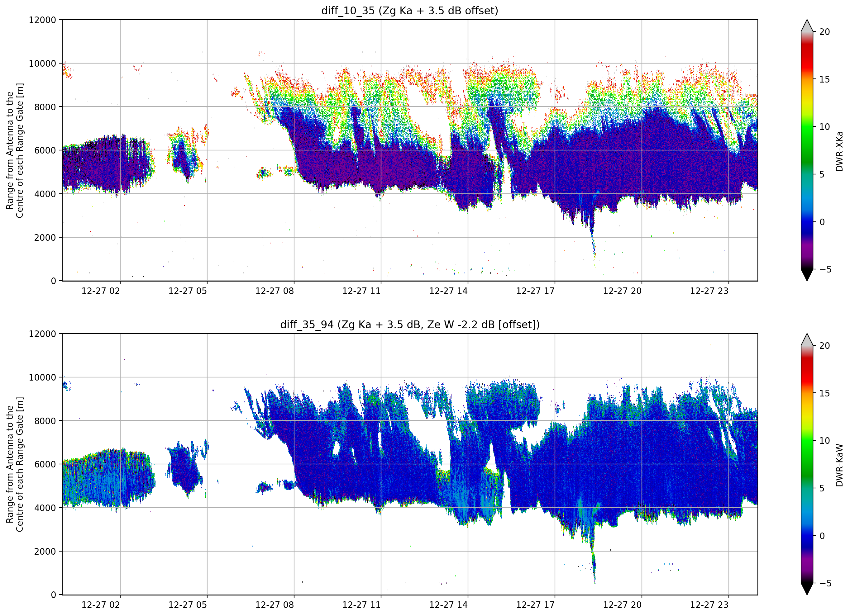850x616 pixels.
Task: Select the "15" tick on the DWR-KaW colorbar
Action: pyautogui.click(x=824, y=393)
